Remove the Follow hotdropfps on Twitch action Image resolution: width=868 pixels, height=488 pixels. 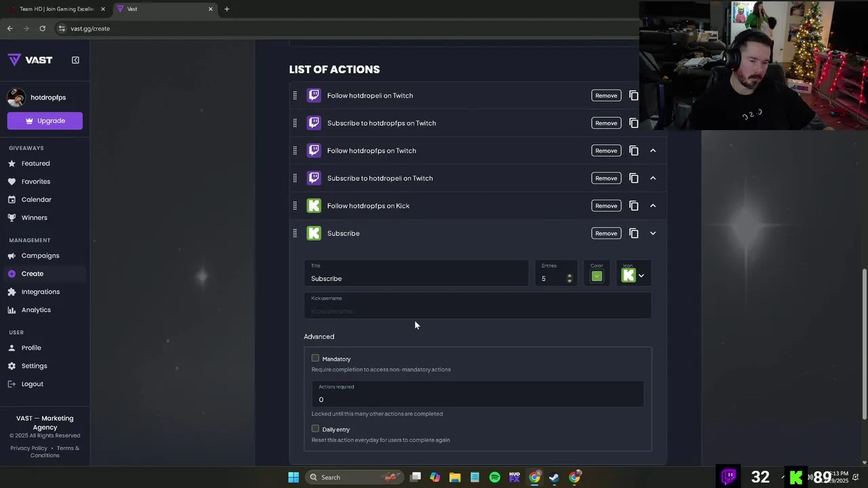click(x=606, y=150)
